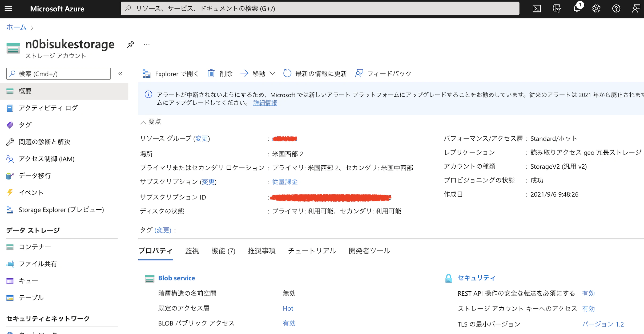Open the more options ellipsis

pos(147,44)
